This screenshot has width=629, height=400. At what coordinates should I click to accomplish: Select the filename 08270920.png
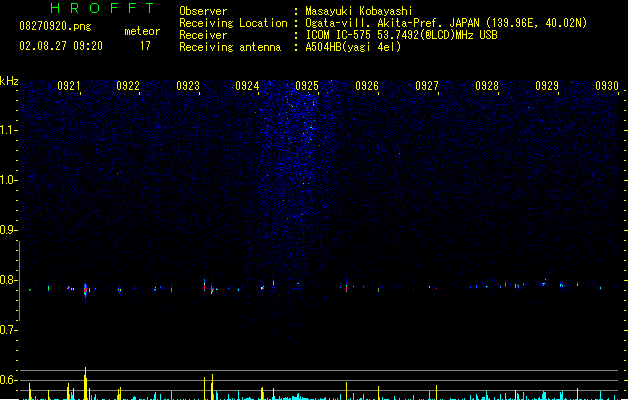[55, 26]
